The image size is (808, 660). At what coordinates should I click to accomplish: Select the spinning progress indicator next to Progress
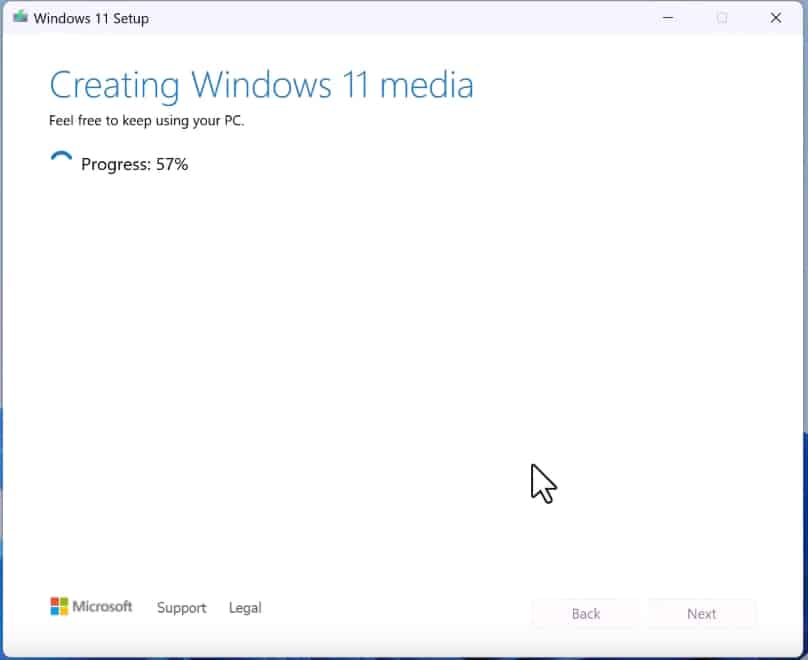tap(60, 157)
